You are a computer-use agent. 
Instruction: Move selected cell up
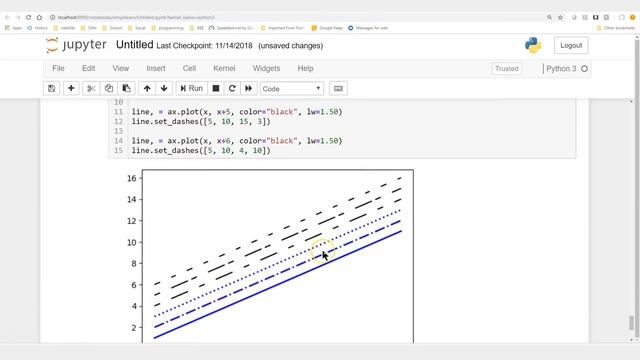click(147, 89)
